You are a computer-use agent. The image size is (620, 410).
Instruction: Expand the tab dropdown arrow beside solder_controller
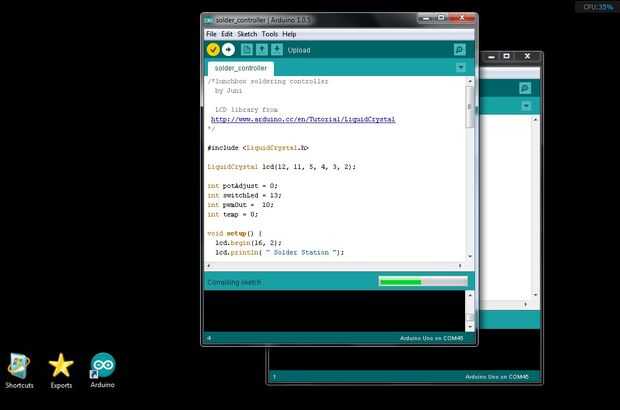[x=461, y=68]
